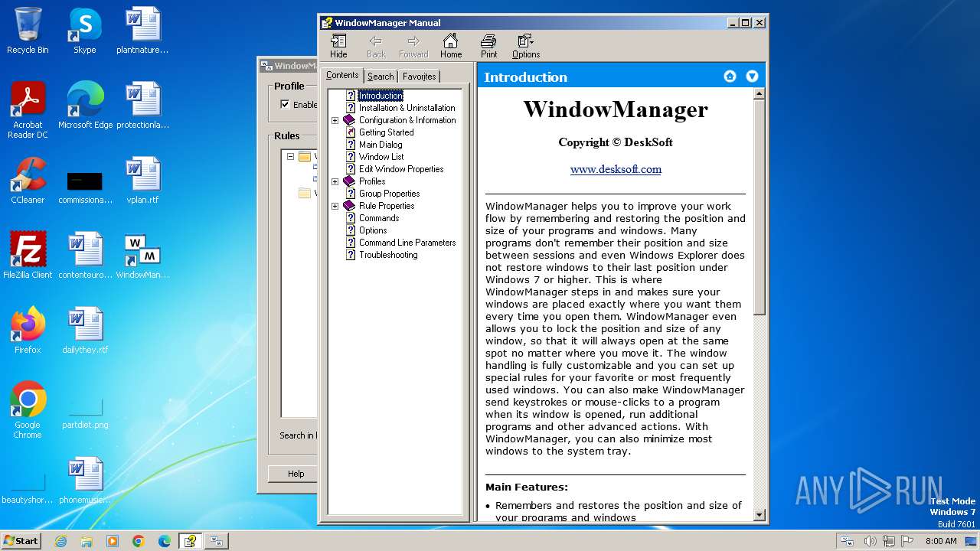Open Command Line Parameters topic
This screenshot has height=551, width=980.
coord(407,243)
